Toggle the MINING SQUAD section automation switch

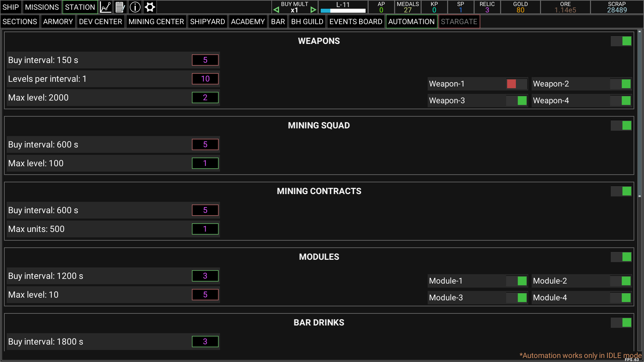pos(621,125)
